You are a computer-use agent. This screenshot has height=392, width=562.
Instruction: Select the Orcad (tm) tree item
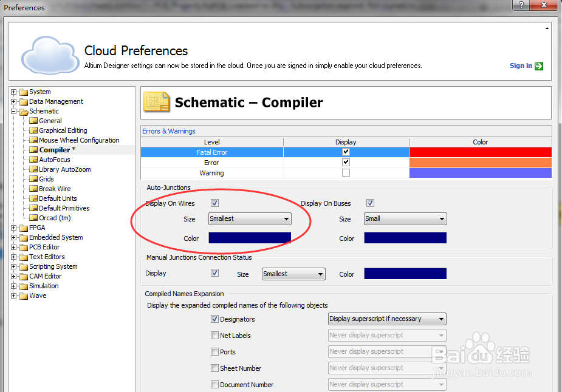[55, 218]
